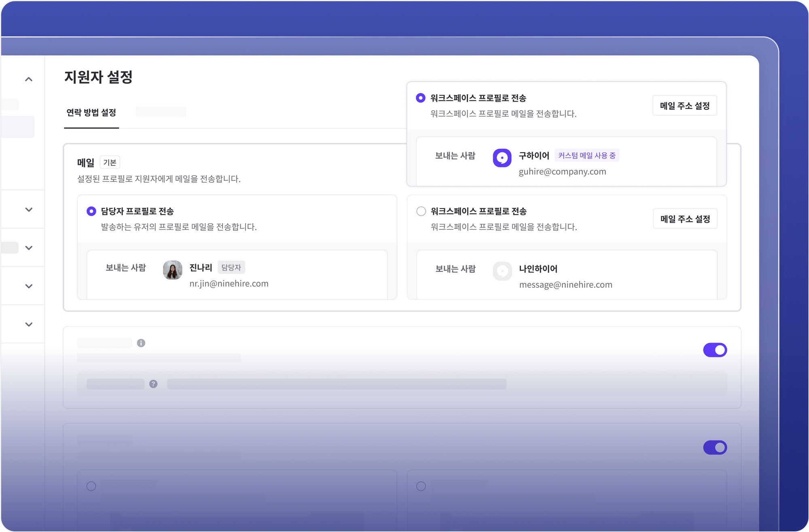
Task: Click the 담당자 badge next to 진나리
Action: click(231, 267)
